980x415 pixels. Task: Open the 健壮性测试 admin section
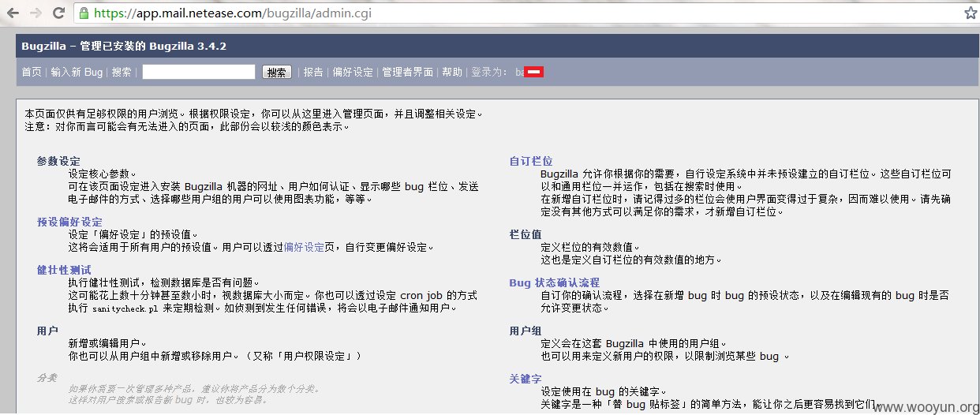coord(64,270)
